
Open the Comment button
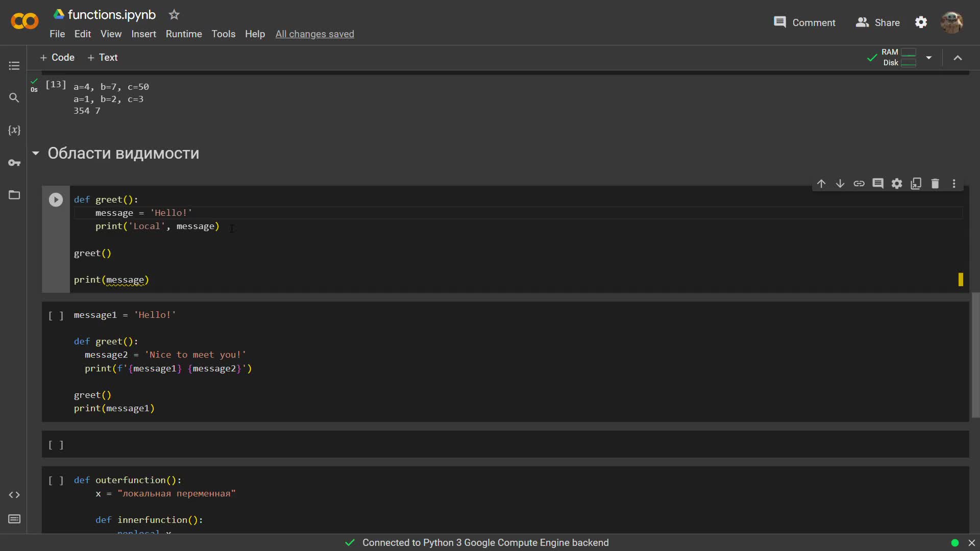click(x=804, y=22)
